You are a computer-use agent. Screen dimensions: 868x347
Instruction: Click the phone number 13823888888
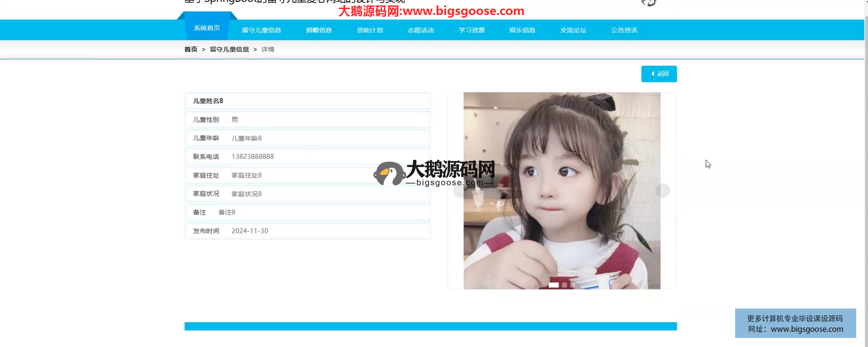(x=252, y=157)
